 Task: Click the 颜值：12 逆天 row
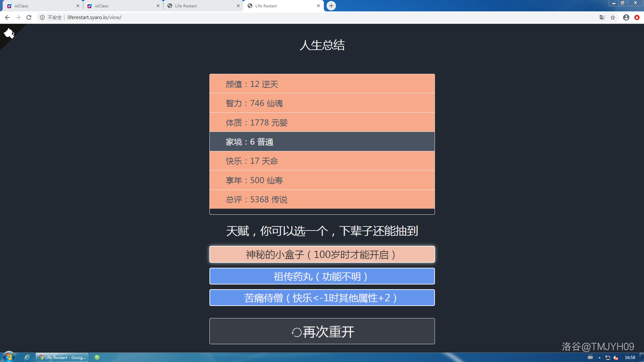click(x=322, y=84)
